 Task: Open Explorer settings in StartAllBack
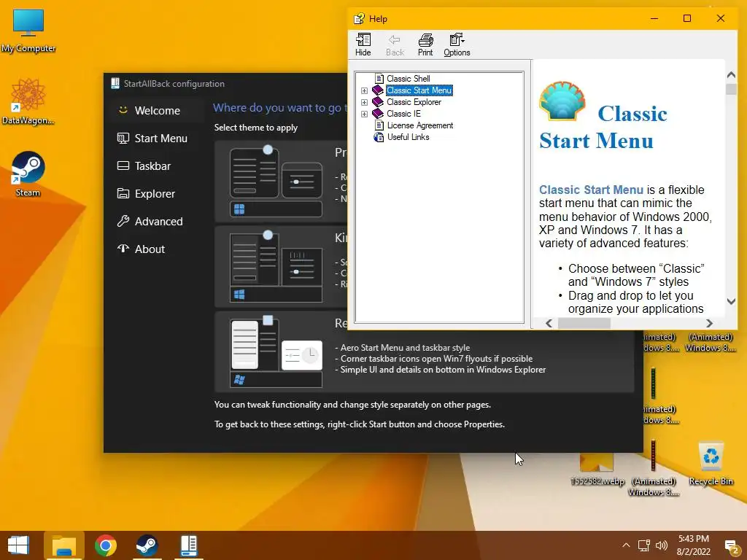155,193
